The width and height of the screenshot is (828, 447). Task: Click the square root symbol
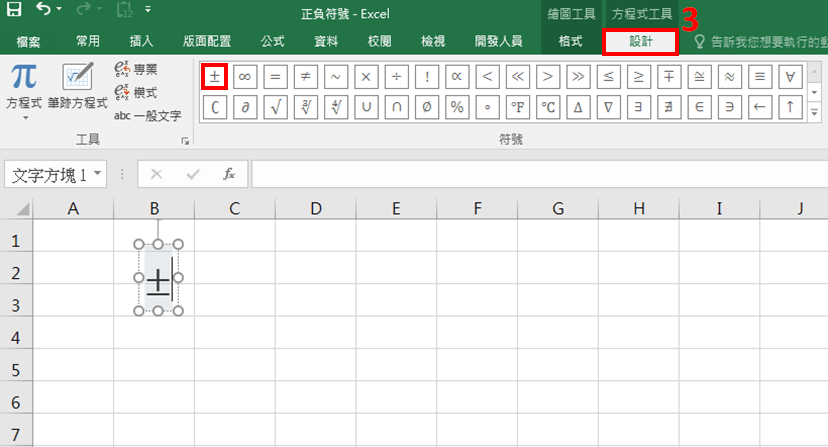pos(276,106)
